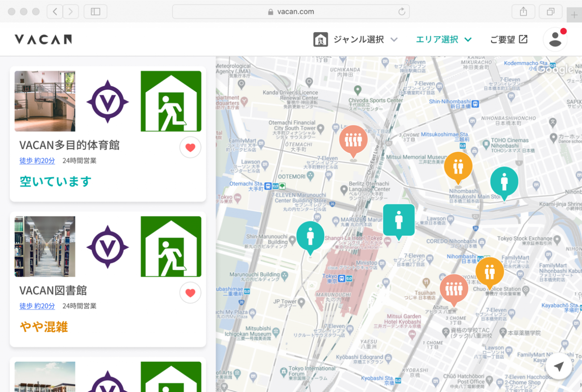Open the ご要望 external link

(508, 40)
